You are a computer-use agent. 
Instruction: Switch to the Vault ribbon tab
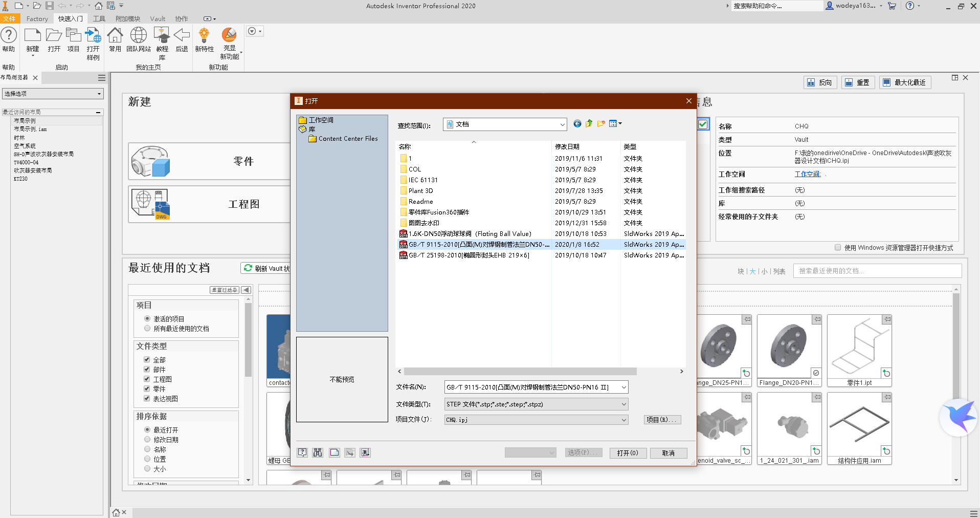coord(158,19)
